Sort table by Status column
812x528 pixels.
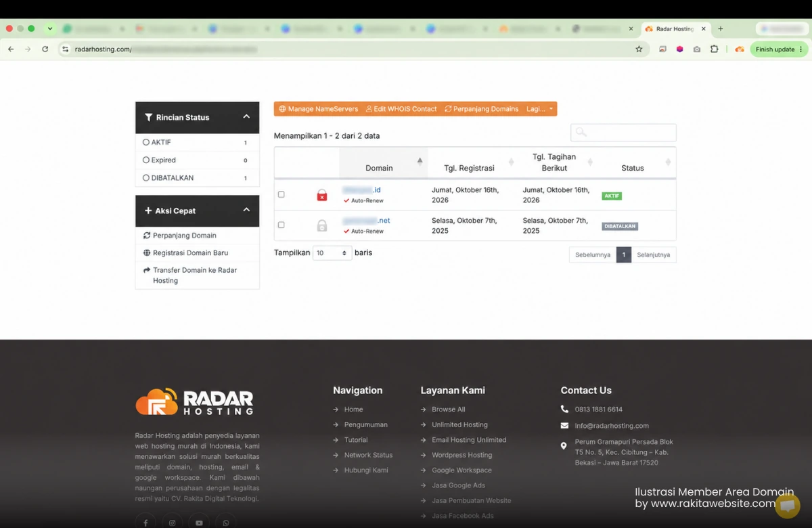point(636,163)
